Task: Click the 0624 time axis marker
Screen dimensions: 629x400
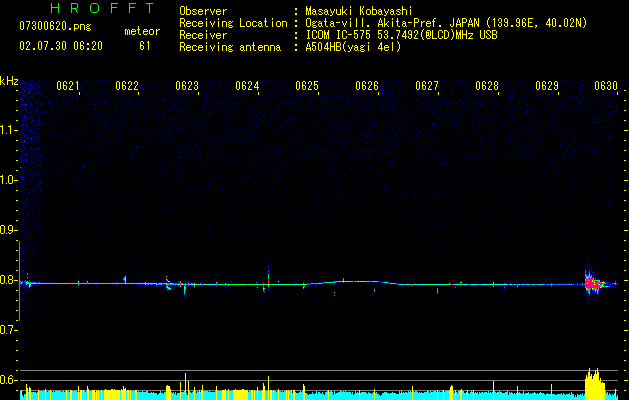Action: (x=247, y=86)
